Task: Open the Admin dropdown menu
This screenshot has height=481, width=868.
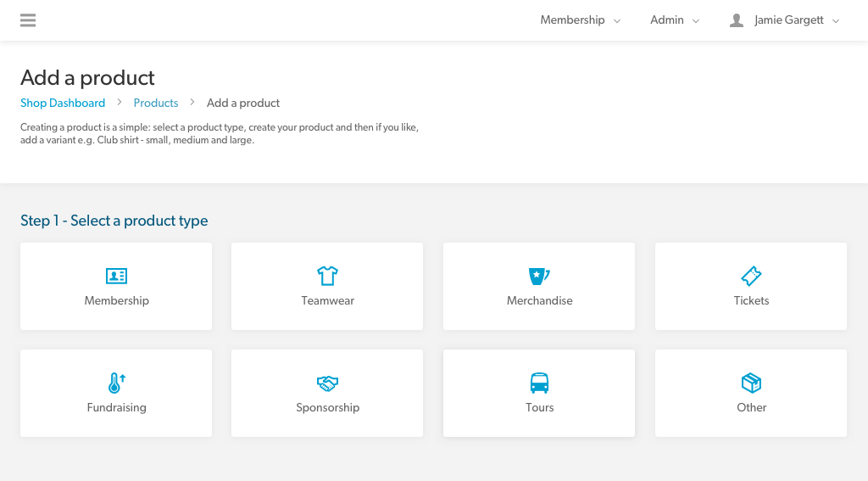Action: tap(675, 20)
